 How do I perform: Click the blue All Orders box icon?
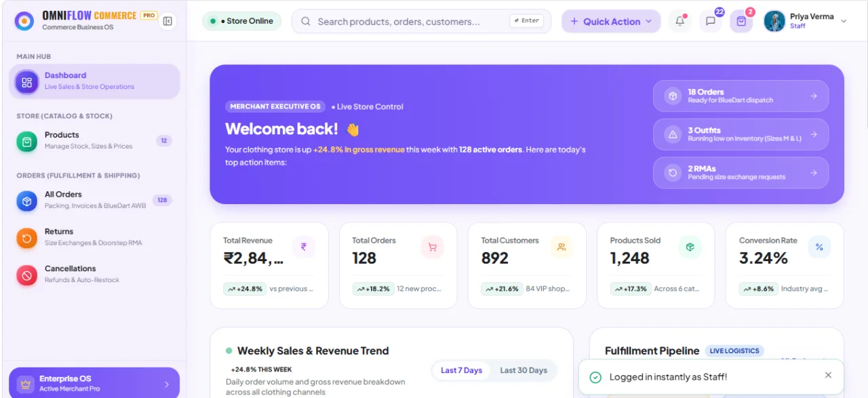click(27, 201)
